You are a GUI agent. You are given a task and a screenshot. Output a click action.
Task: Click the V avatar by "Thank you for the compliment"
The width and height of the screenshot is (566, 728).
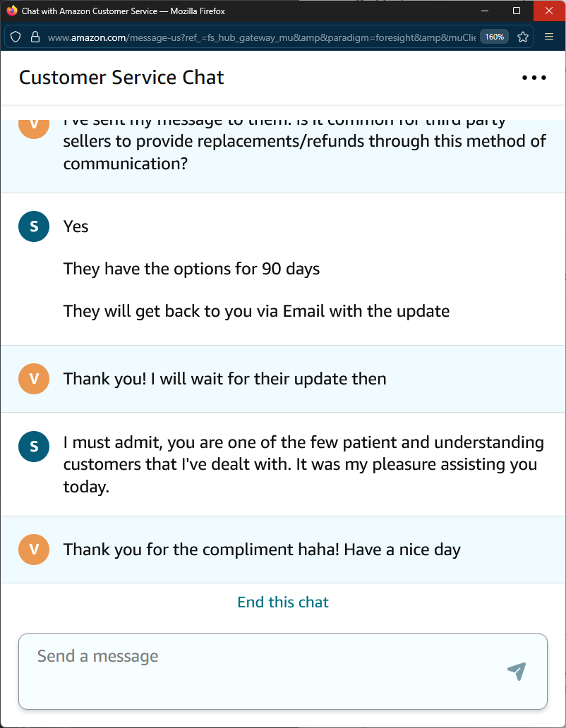pos(34,550)
